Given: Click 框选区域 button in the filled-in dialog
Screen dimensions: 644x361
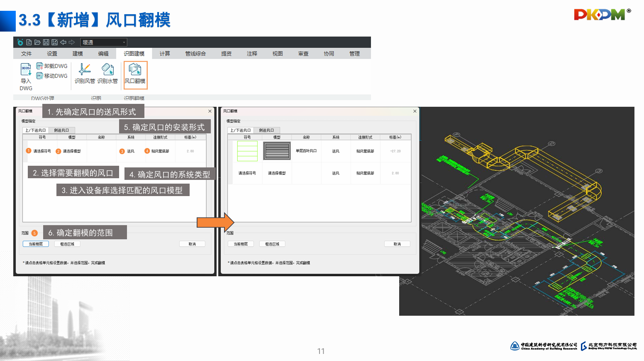Looking at the screenshot, I should click(272, 244).
